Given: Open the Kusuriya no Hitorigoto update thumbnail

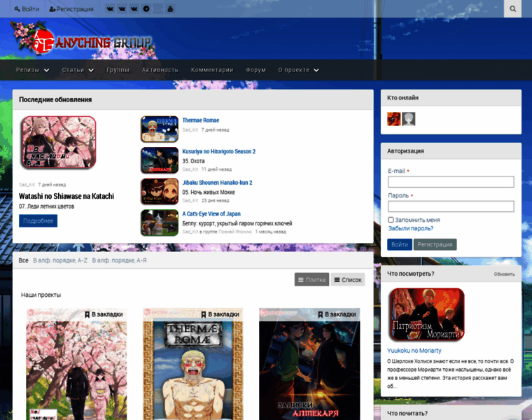Looking at the screenshot, I should (160, 160).
